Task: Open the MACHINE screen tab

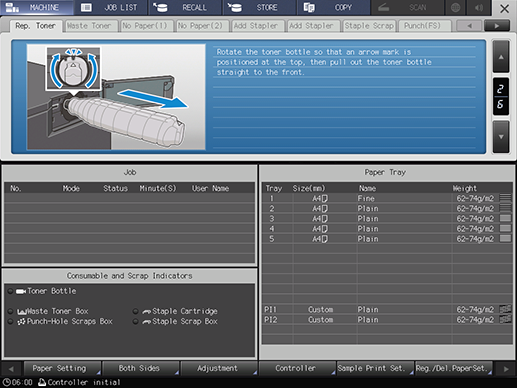Action: click(37, 7)
